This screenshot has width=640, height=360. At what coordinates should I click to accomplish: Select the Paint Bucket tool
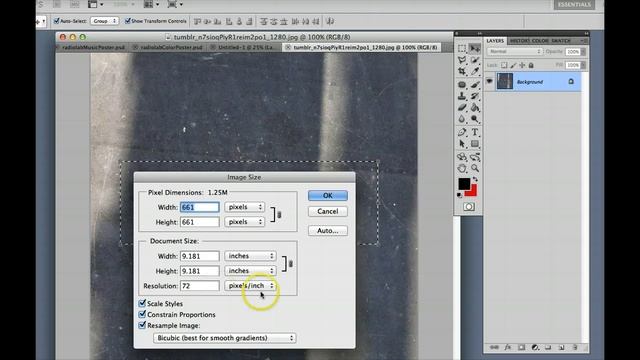click(x=475, y=108)
